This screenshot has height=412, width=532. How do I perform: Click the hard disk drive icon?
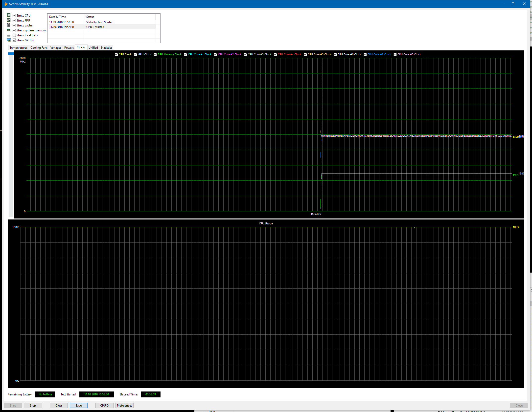(9, 35)
